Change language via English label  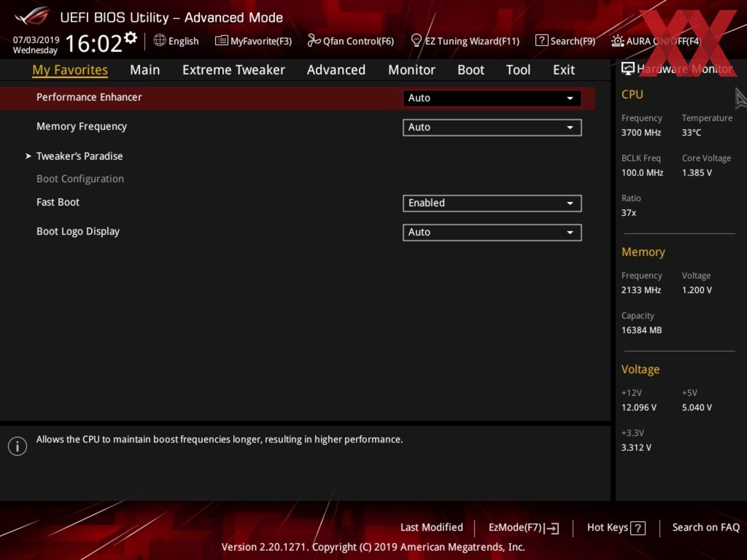[x=183, y=41]
